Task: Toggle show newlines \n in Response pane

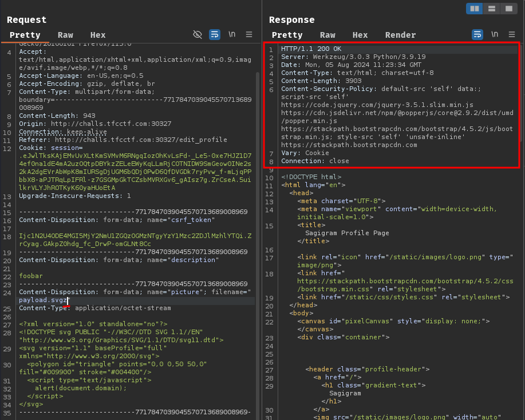Action: pyautogui.click(x=495, y=34)
